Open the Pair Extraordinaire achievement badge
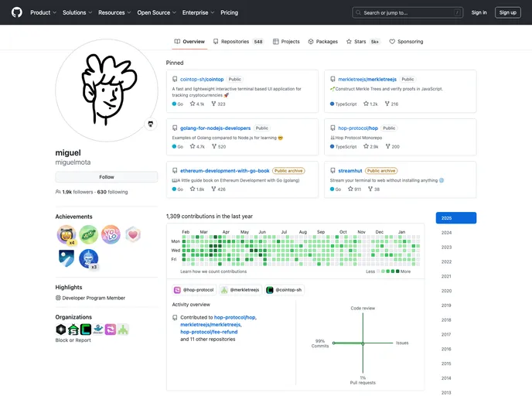The height and width of the screenshot is (396, 532). pyautogui.click(x=89, y=234)
